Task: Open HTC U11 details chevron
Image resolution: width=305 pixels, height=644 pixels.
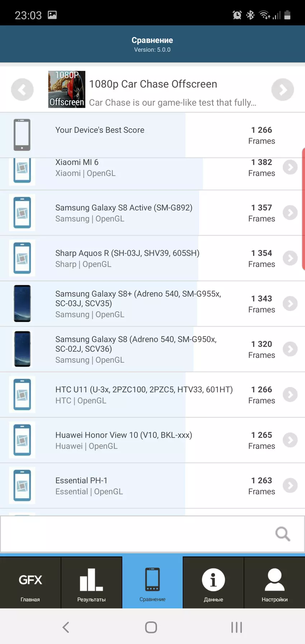Action: tap(290, 395)
